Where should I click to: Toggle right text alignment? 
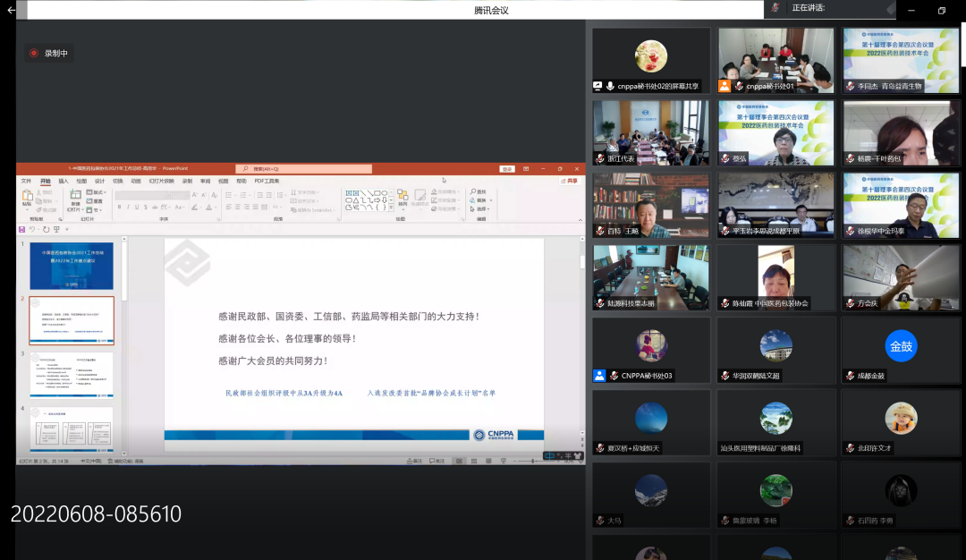point(247,207)
